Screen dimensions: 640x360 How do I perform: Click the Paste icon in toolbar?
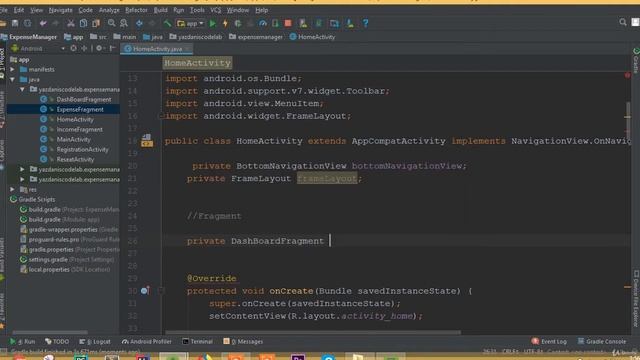tap(96, 23)
